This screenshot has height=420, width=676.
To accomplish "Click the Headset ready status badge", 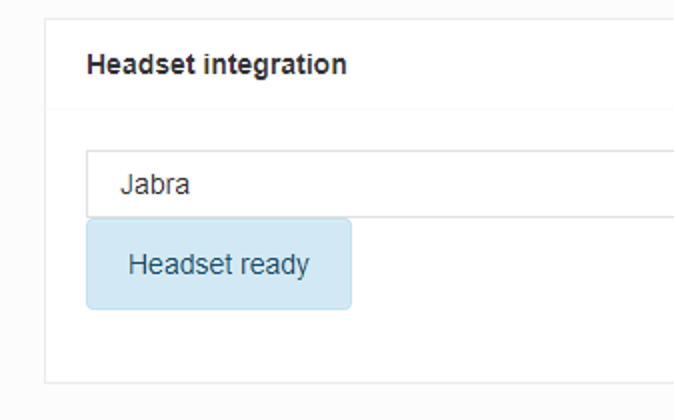I will (x=219, y=264).
